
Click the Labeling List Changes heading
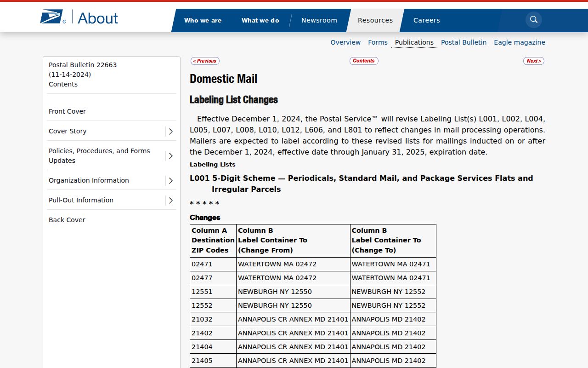[x=234, y=100]
